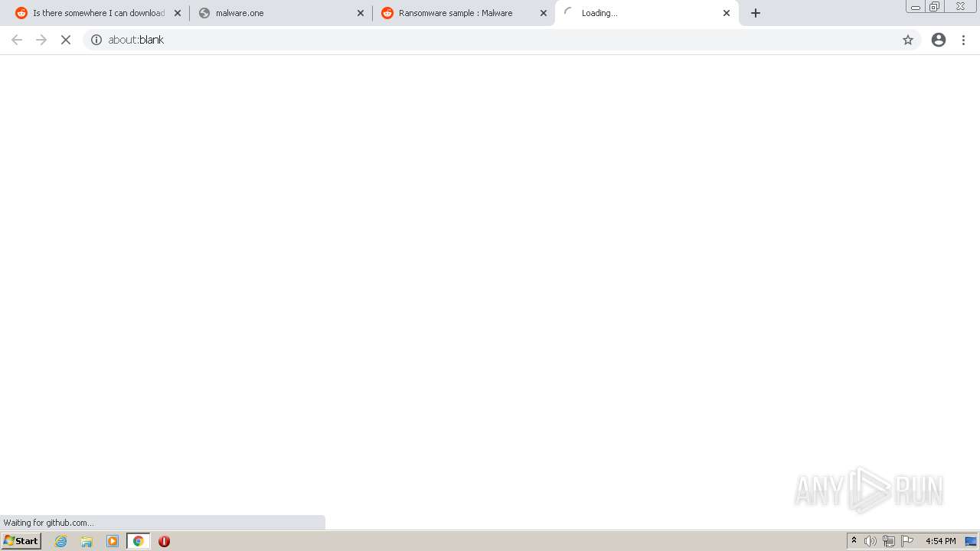View site information icon
The width and height of the screenshot is (980, 551).
point(96,40)
